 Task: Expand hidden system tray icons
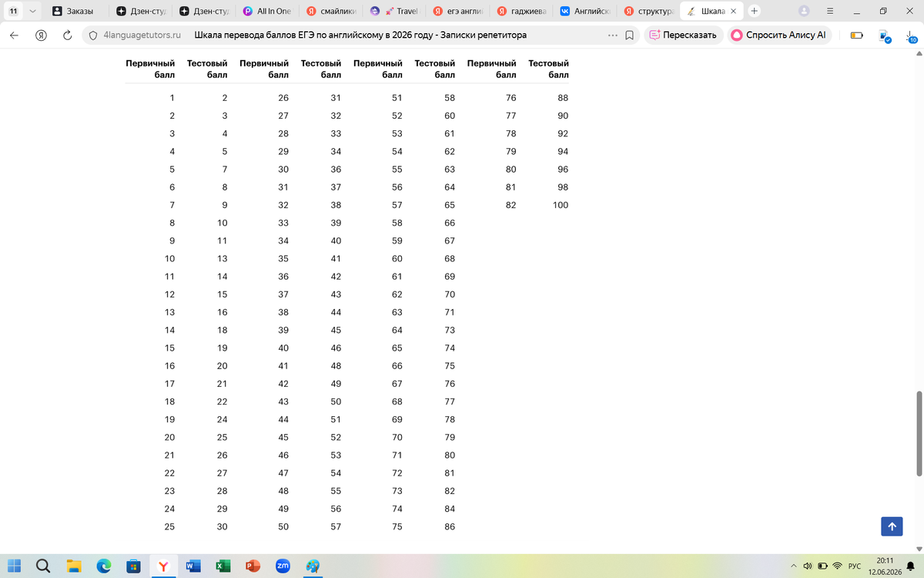point(793,566)
